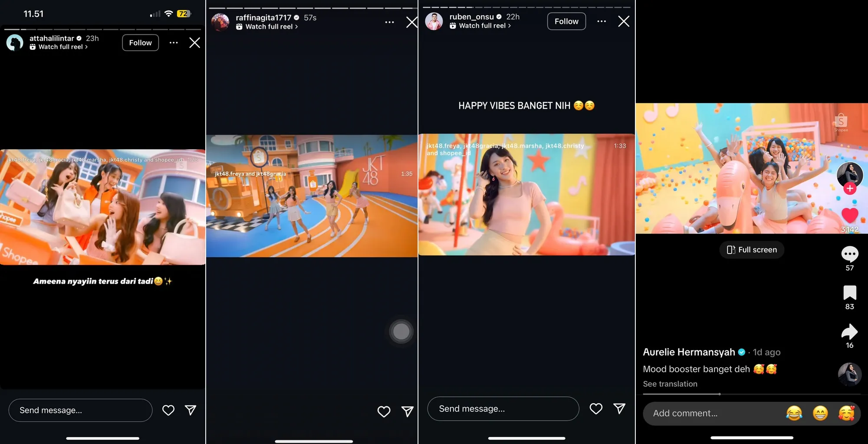This screenshot has width=868, height=444.
Task: Open ruben_onsu username link
Action: pyautogui.click(x=471, y=16)
